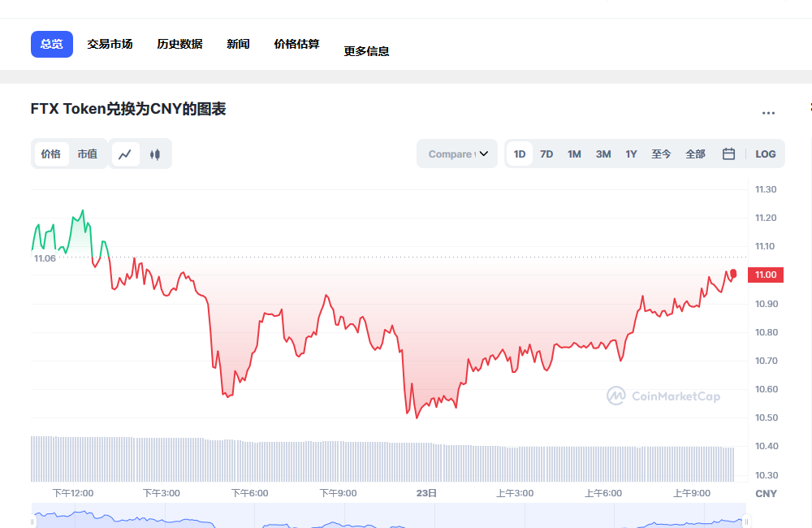Click the left handle of the range navigator
The height and width of the screenshot is (528, 812).
(32, 522)
